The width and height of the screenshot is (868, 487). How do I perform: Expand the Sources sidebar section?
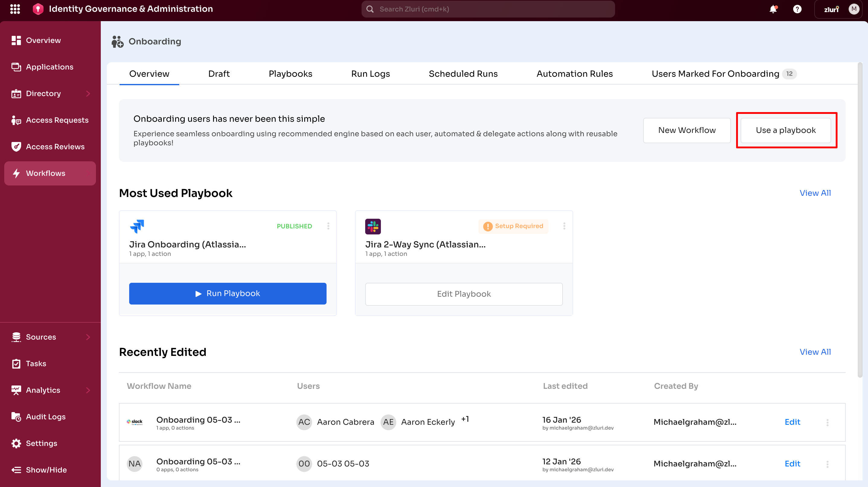tap(88, 337)
